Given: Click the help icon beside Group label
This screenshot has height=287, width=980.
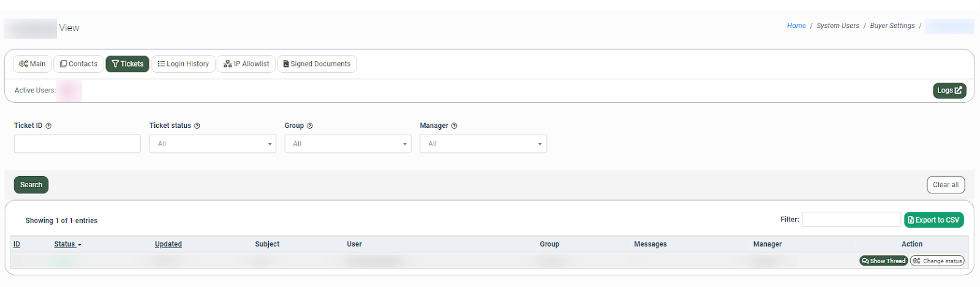Looking at the screenshot, I should [310, 126].
